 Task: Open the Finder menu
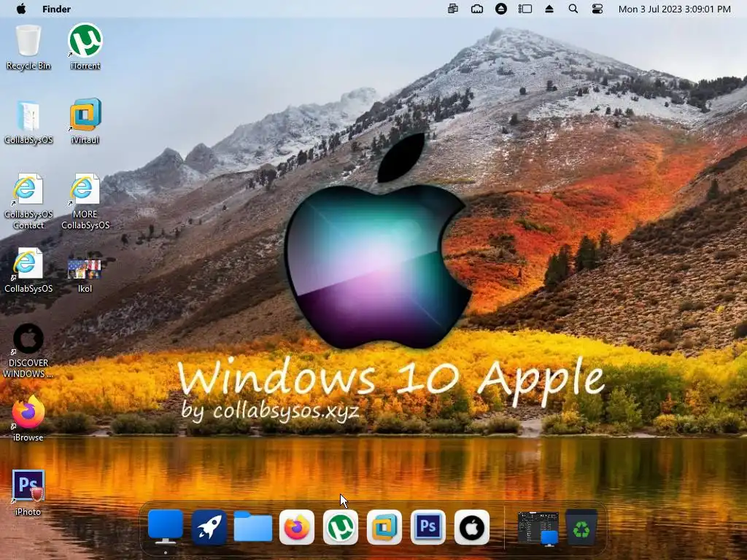click(x=56, y=9)
